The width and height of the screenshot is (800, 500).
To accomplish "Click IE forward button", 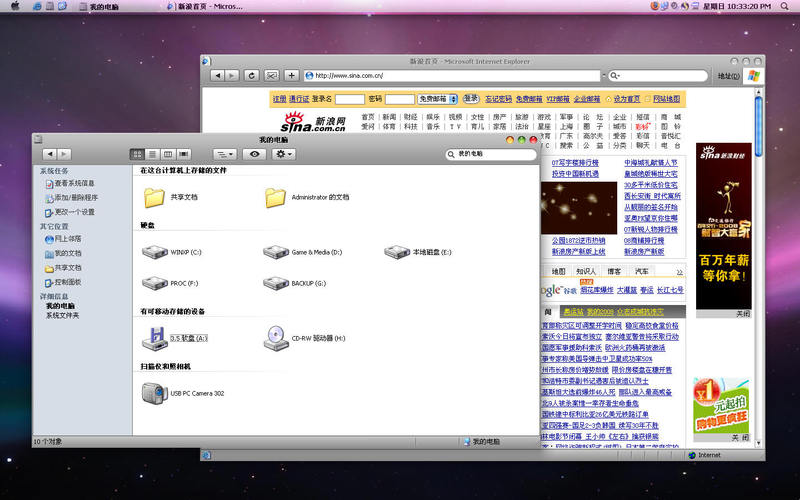I will 232,76.
